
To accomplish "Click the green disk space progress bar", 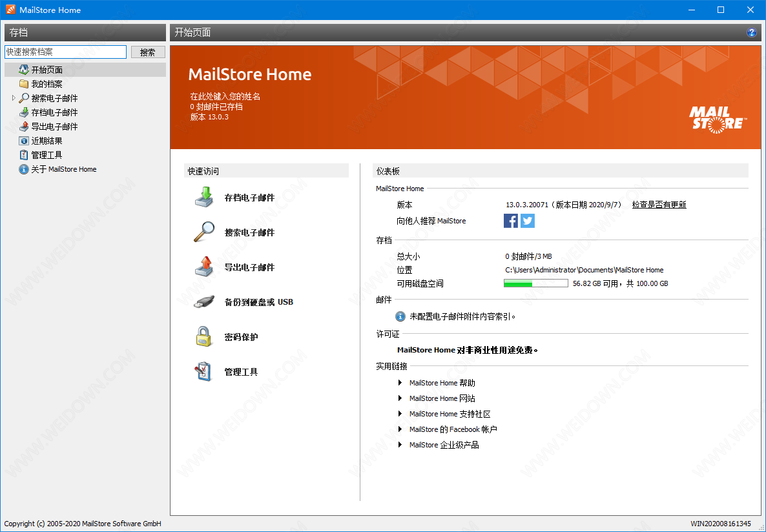I will click(536, 283).
